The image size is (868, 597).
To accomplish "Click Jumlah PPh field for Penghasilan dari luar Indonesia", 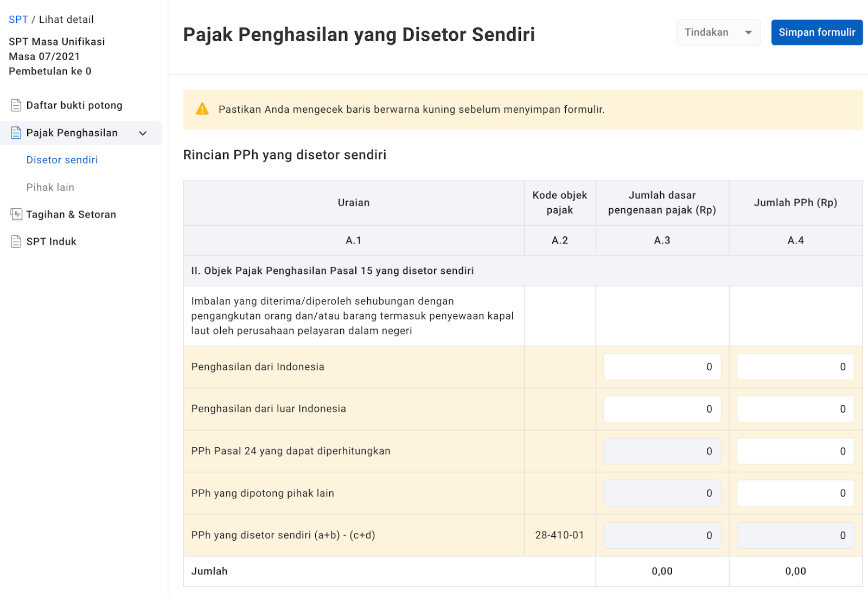I will pos(795,409).
